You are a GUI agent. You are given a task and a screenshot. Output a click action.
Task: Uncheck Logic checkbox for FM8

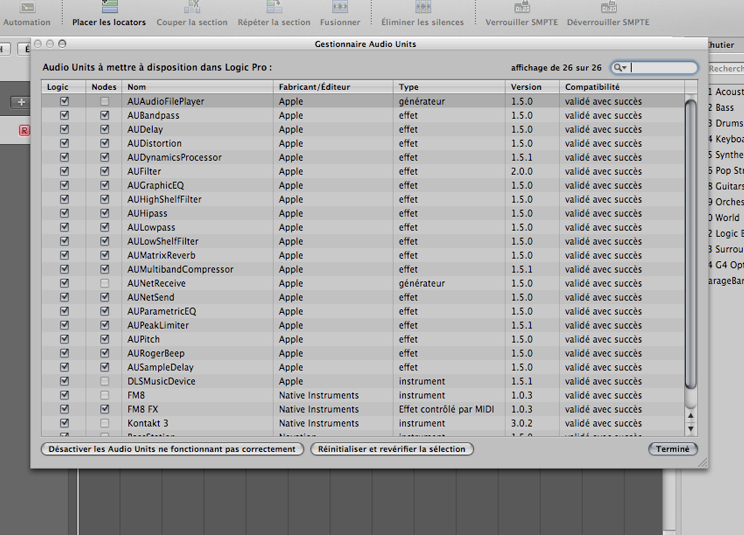coord(65,395)
